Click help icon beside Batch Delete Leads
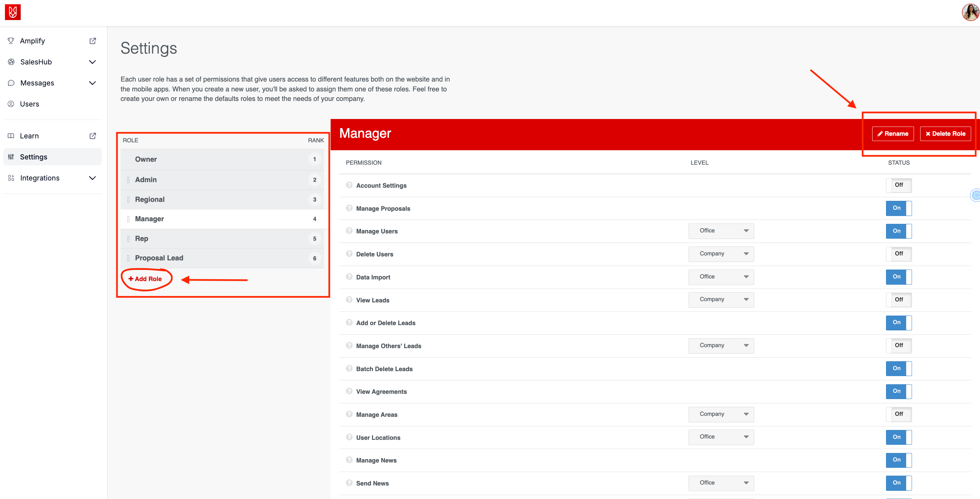980x499 pixels. tap(349, 368)
